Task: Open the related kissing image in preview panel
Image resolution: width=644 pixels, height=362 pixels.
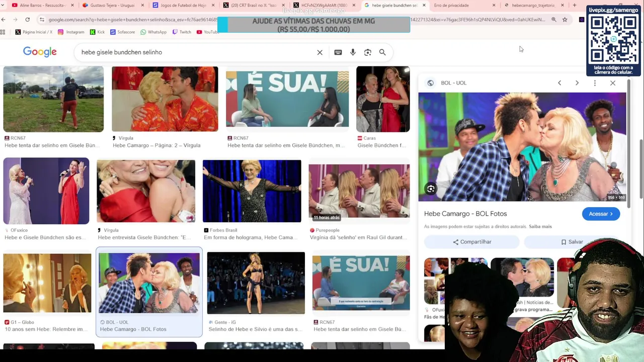Action: click(522, 278)
